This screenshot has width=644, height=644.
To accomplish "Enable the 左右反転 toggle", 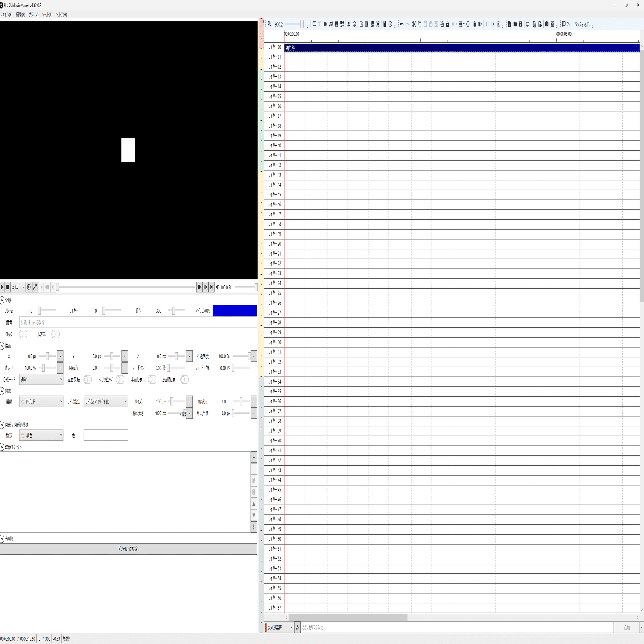I will pyautogui.click(x=87, y=379).
